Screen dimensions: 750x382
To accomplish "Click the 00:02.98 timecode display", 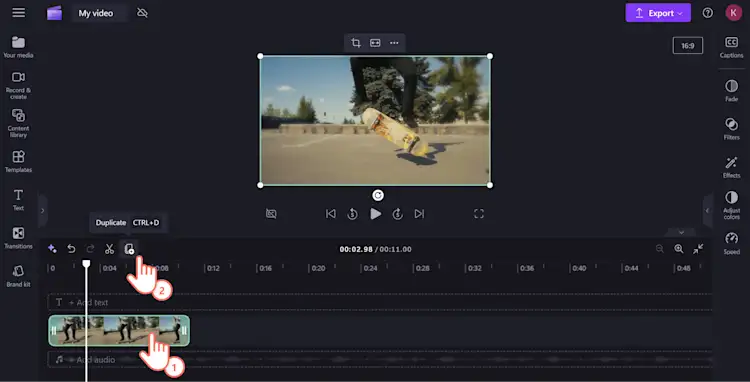I will pyautogui.click(x=356, y=249).
